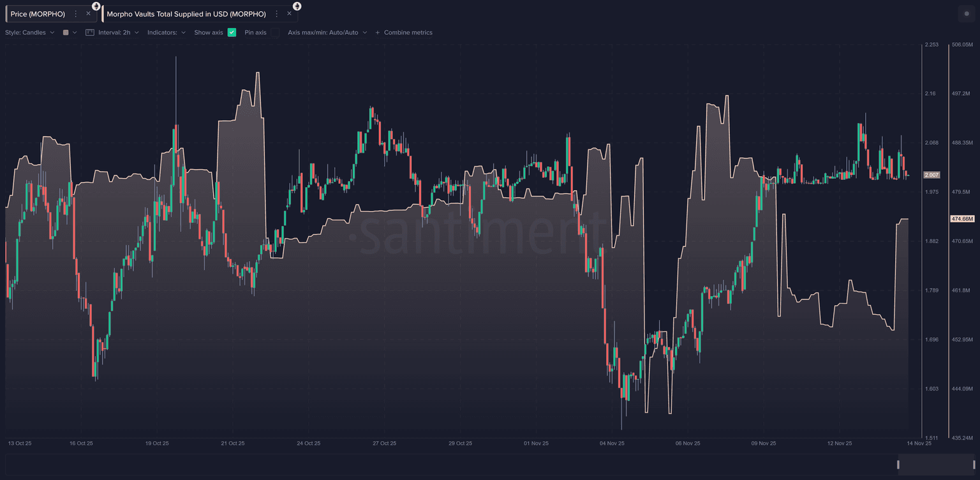This screenshot has height=480, width=980.
Task: Enable the Pin axis checkbox
Action: point(275,33)
